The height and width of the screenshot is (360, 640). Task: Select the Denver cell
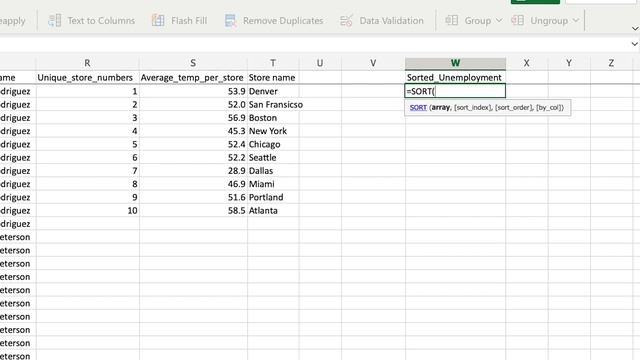273,91
